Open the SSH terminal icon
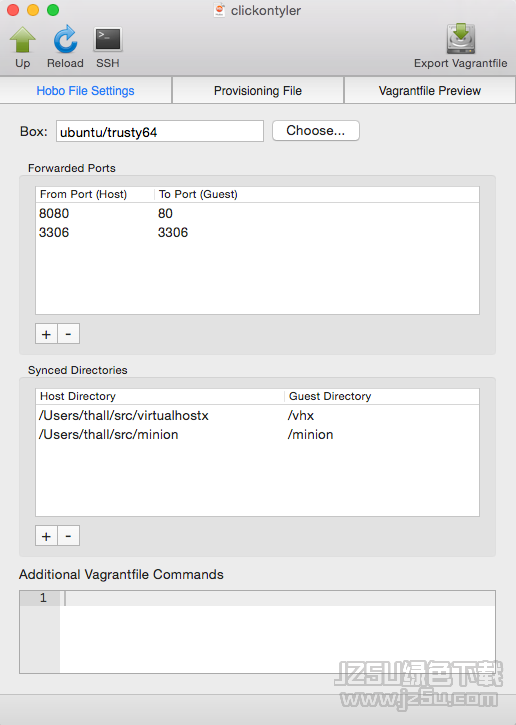 [x=108, y=39]
